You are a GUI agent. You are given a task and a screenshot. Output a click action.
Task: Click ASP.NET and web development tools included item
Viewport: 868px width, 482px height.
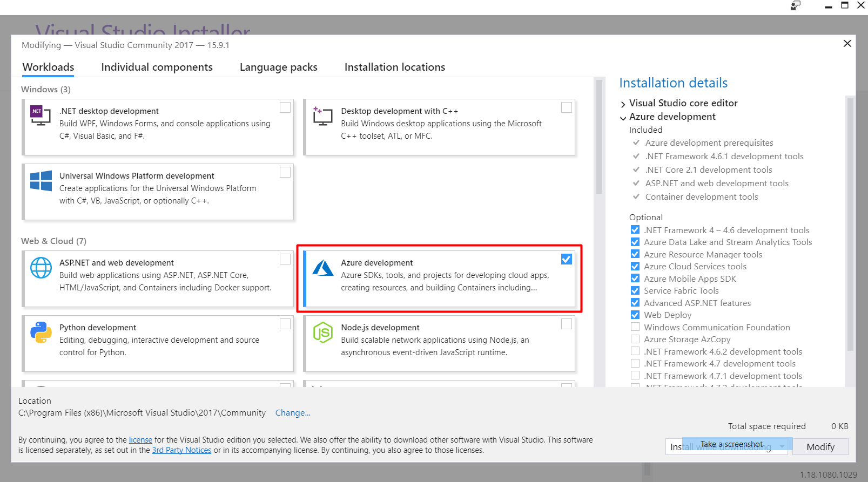(717, 183)
